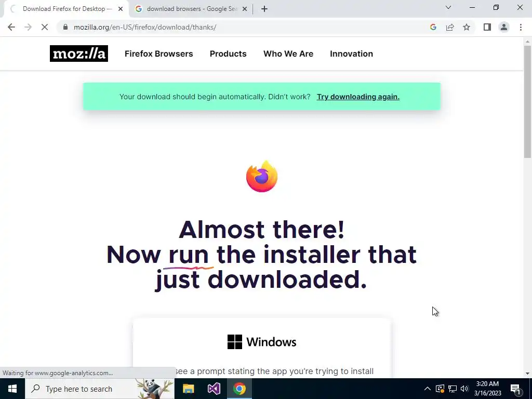Open Products menu
Viewport: 532px width, 399px height.
pyautogui.click(x=228, y=54)
